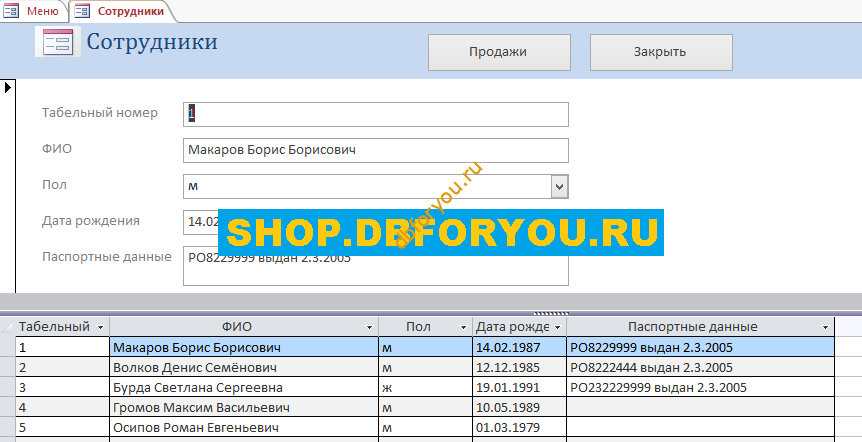Image resolution: width=862 pixels, height=442 pixels.
Task: Click birth date 10.05.1989 cell
Action: 520,407
